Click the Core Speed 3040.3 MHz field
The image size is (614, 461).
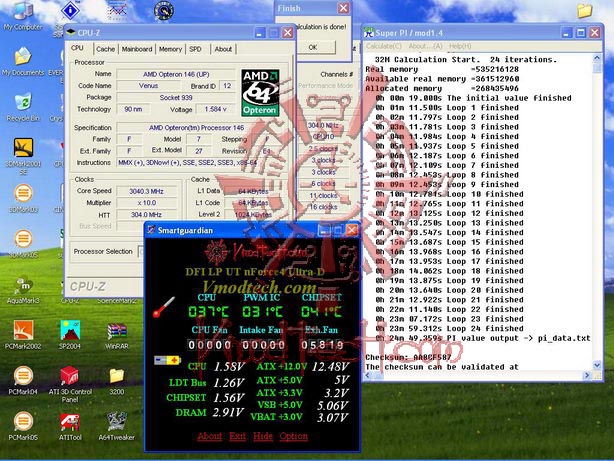click(146, 191)
